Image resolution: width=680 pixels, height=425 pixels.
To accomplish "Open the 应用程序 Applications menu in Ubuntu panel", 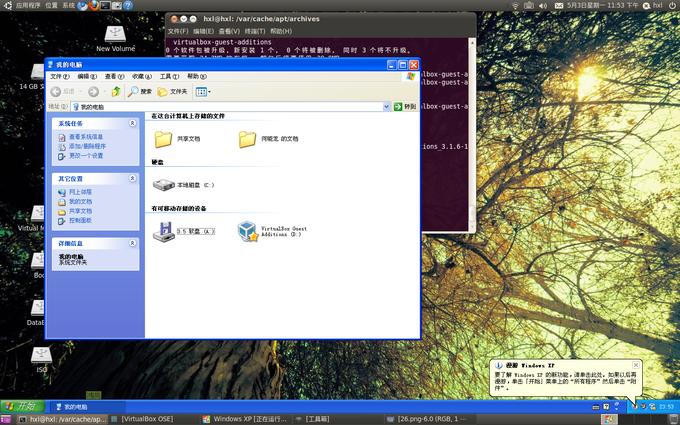I will click(x=28, y=5).
